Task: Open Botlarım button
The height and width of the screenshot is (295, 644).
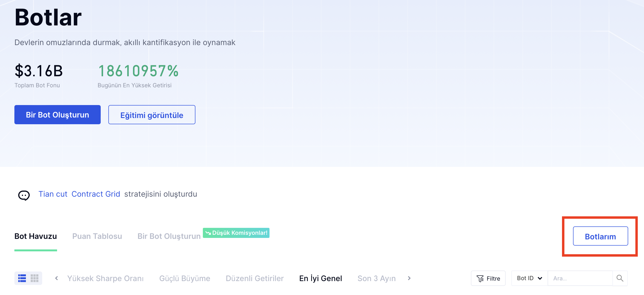Action: coord(600,236)
